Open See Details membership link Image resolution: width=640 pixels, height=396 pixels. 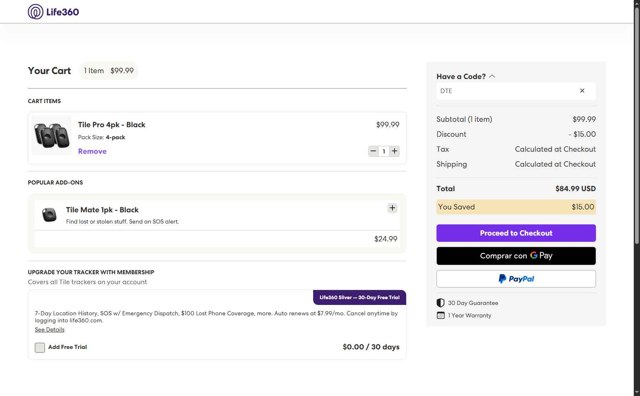49,329
